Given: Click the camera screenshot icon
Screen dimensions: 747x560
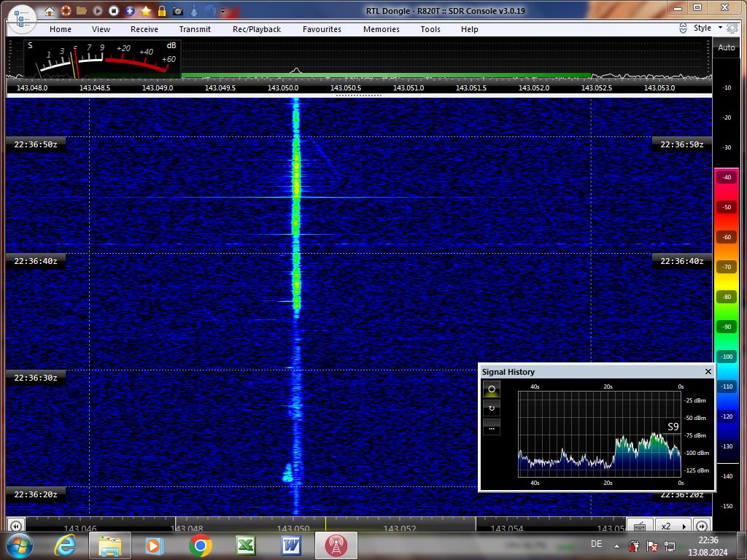Looking at the screenshot, I should (178, 11).
